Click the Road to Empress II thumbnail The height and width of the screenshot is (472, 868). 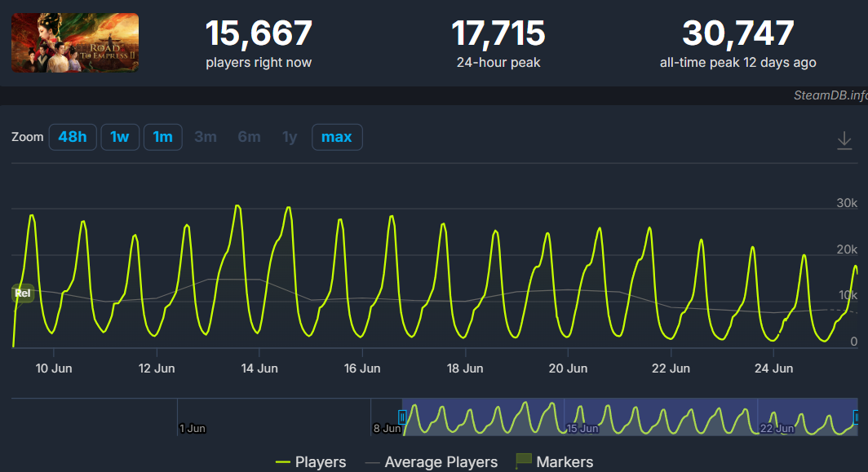coord(75,42)
